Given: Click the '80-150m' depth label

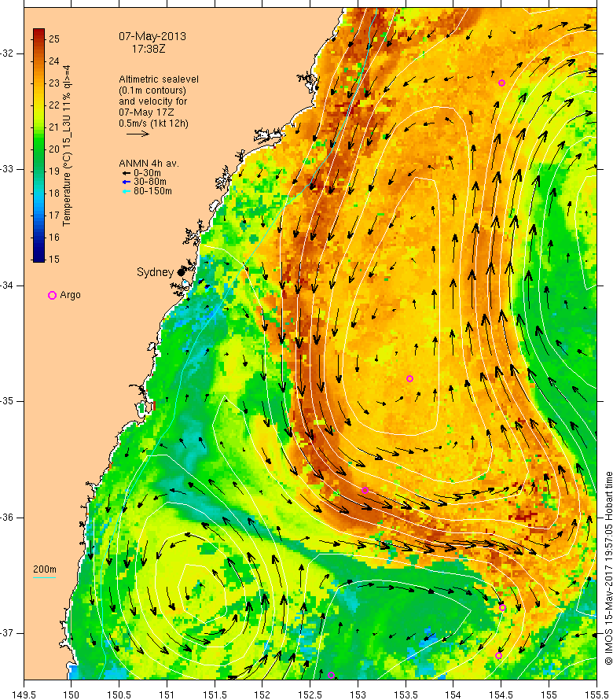Looking at the screenshot, I should [152, 191].
